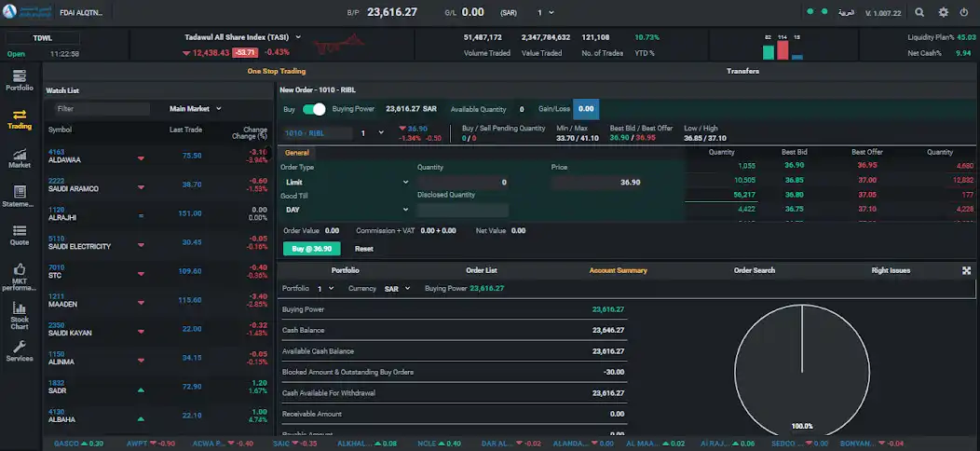
Task: Open the Trading sidebar icon
Action: pyautogui.click(x=20, y=119)
